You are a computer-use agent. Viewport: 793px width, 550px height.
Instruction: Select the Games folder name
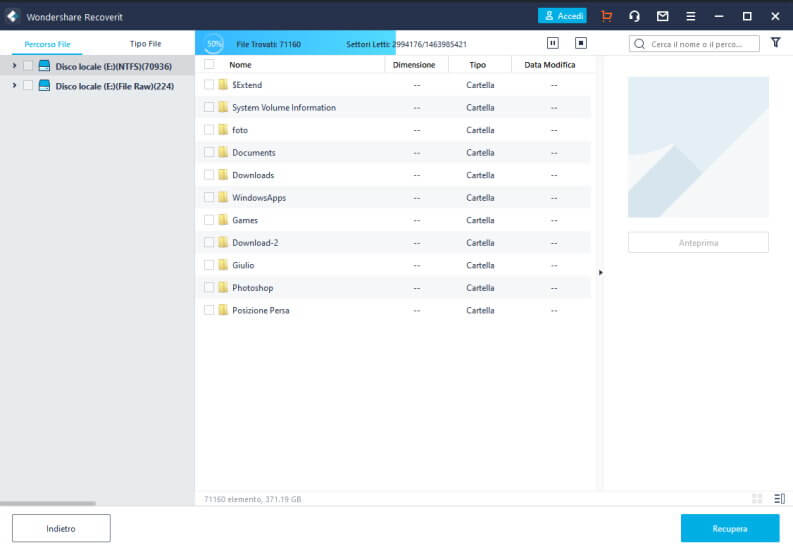[x=245, y=220]
